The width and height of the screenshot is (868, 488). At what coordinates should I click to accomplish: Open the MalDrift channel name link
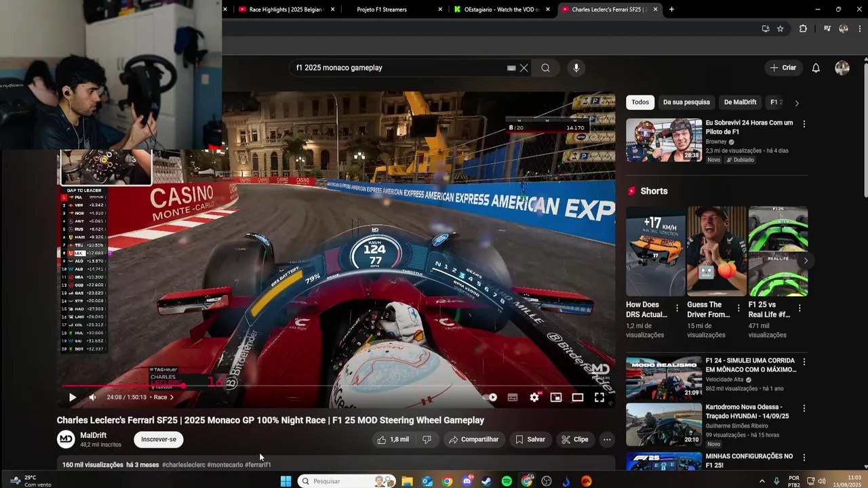click(x=94, y=435)
